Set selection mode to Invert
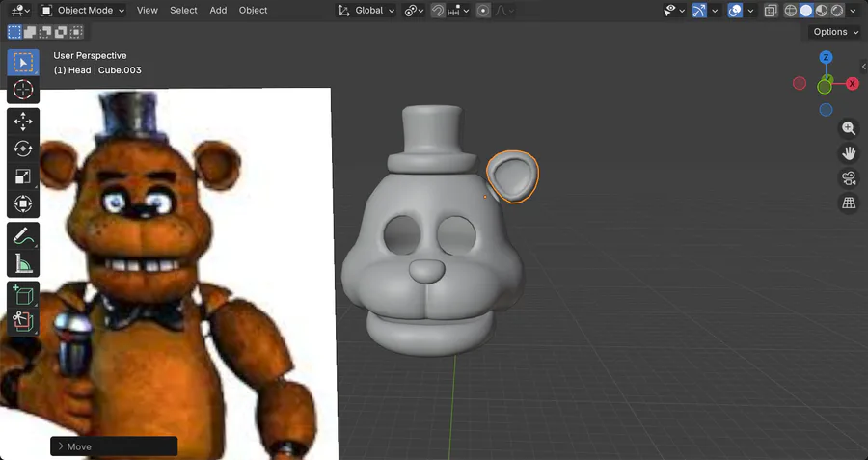 click(61, 32)
